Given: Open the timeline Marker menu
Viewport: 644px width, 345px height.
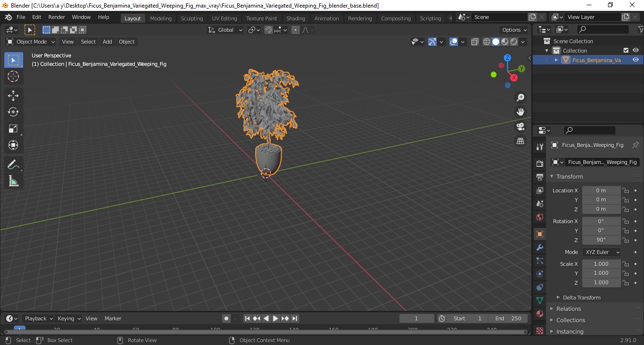Looking at the screenshot, I should click(113, 318).
